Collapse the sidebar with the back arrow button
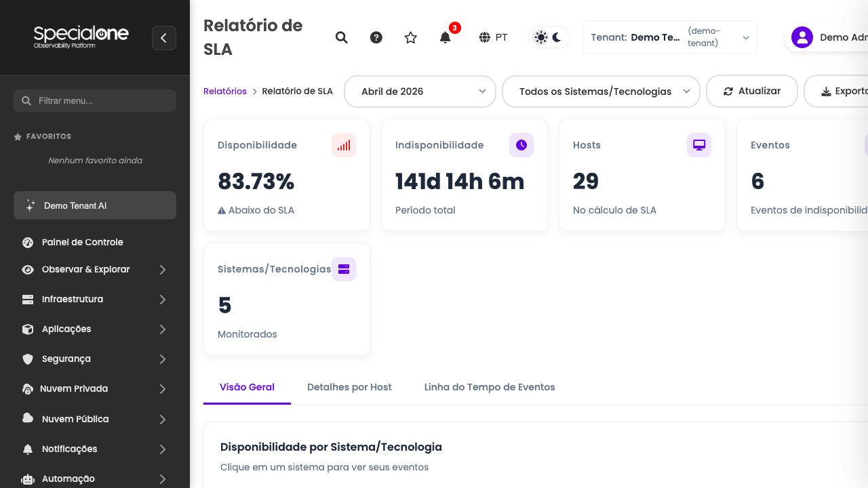Screen dimensions: 868x488 click(164, 38)
